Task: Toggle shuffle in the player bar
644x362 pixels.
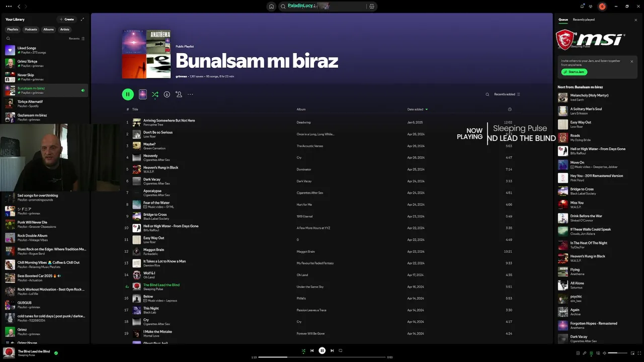Action: [x=303, y=350]
